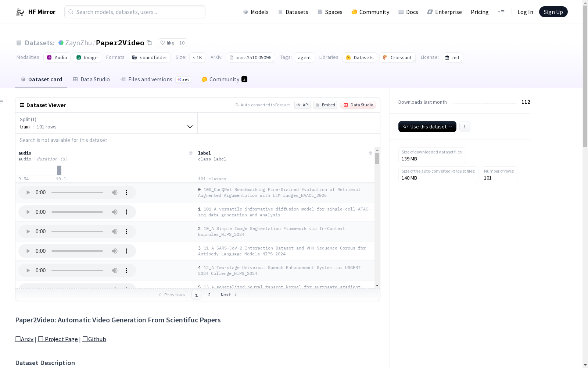The height and width of the screenshot is (368, 588).
Task: Click the Croissant library tag
Action: tap(397, 57)
